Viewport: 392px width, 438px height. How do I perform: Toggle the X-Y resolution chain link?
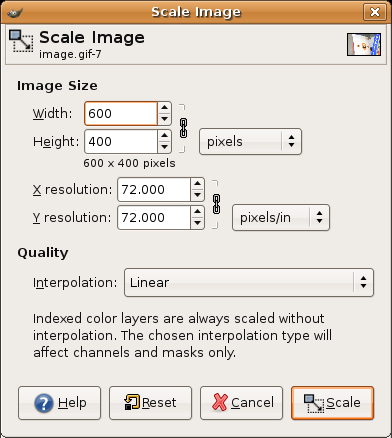[216, 204]
